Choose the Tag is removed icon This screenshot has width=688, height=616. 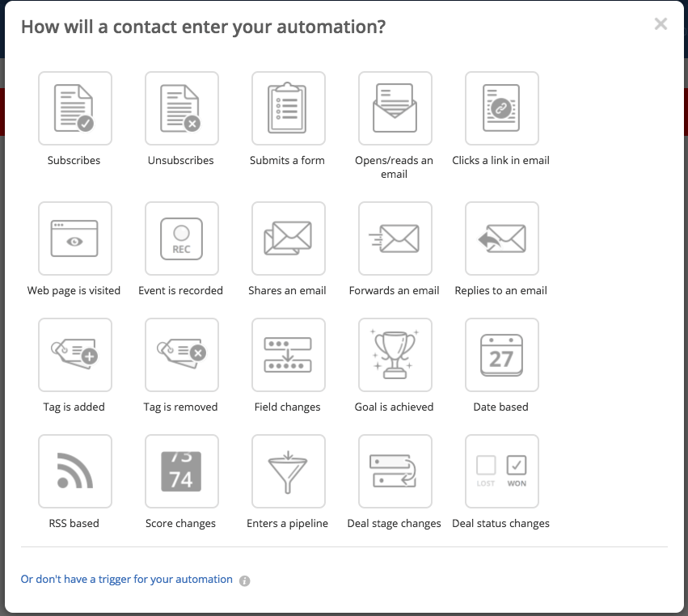point(182,355)
